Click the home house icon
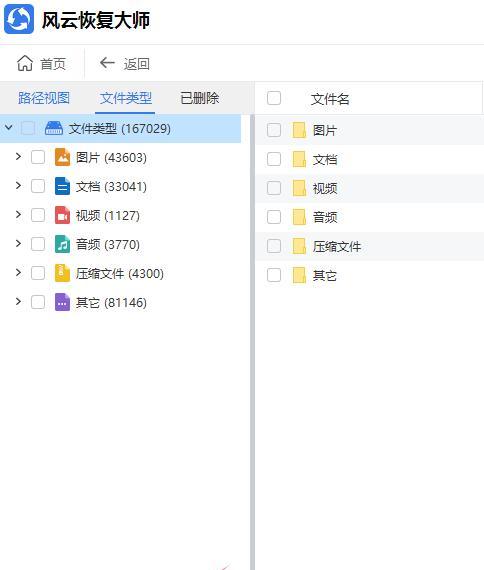This screenshot has width=484, height=570. coord(25,63)
